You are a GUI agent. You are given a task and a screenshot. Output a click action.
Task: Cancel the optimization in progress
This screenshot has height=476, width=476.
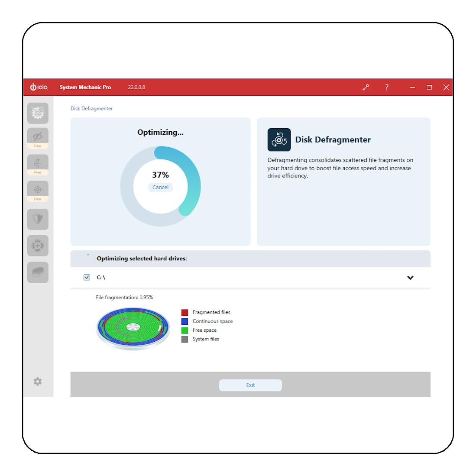(x=160, y=187)
